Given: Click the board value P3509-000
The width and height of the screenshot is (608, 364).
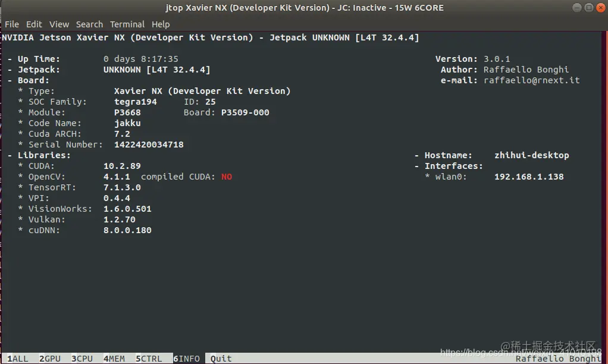Looking at the screenshot, I should pyautogui.click(x=245, y=112).
